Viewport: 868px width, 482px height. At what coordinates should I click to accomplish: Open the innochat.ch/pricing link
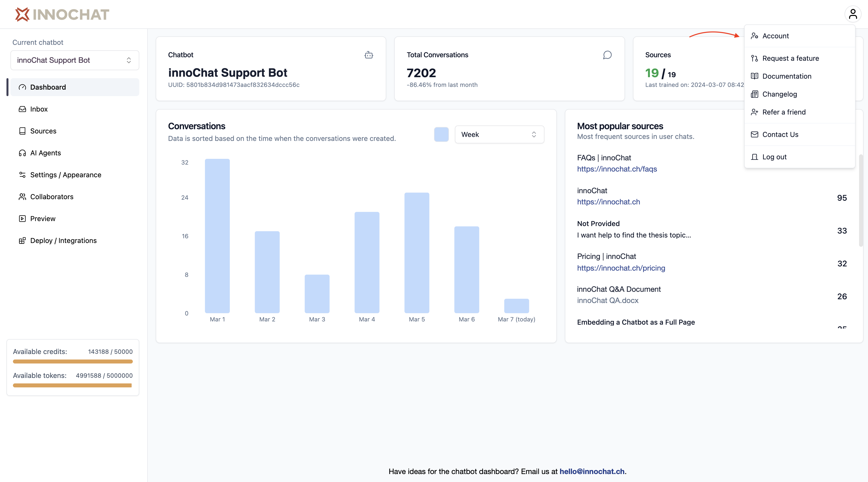click(621, 268)
